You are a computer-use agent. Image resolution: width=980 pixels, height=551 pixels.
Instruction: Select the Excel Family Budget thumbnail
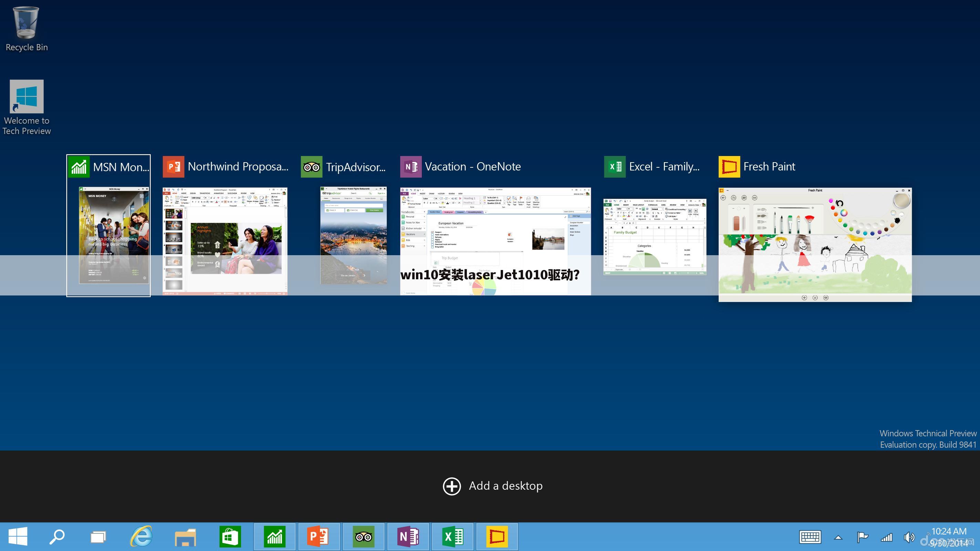pyautogui.click(x=655, y=237)
